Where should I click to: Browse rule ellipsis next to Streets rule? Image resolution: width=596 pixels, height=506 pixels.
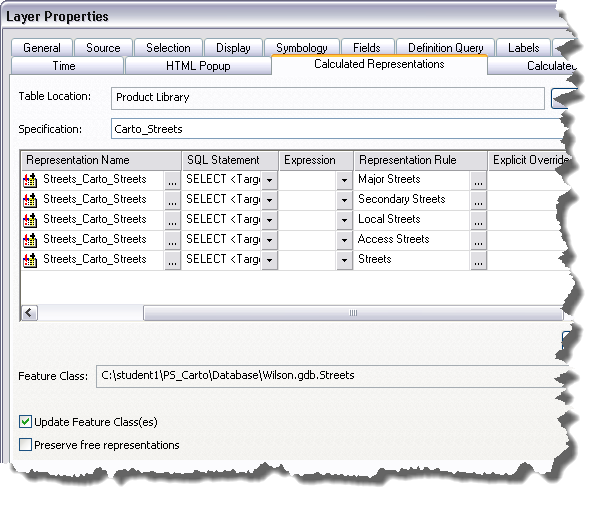478,261
